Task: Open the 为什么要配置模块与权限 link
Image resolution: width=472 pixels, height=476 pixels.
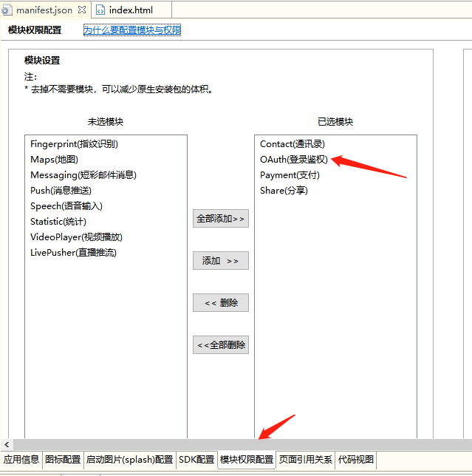Action: coord(132,30)
